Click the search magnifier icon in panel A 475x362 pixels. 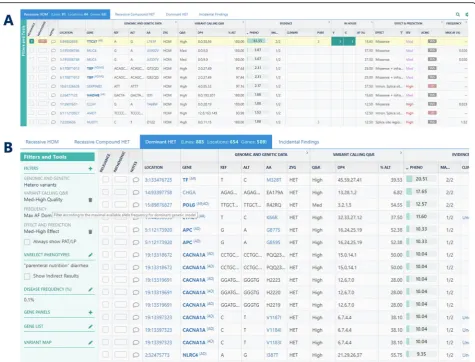458,14
